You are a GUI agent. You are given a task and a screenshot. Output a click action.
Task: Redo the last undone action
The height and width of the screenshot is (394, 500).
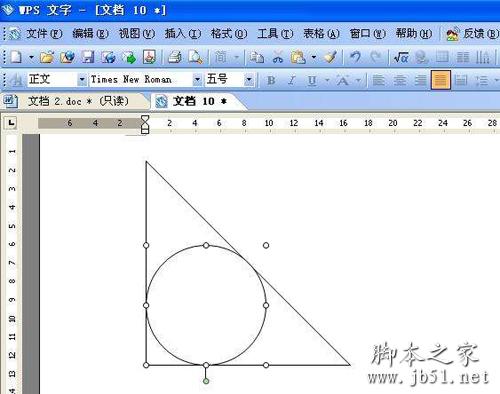click(x=376, y=57)
